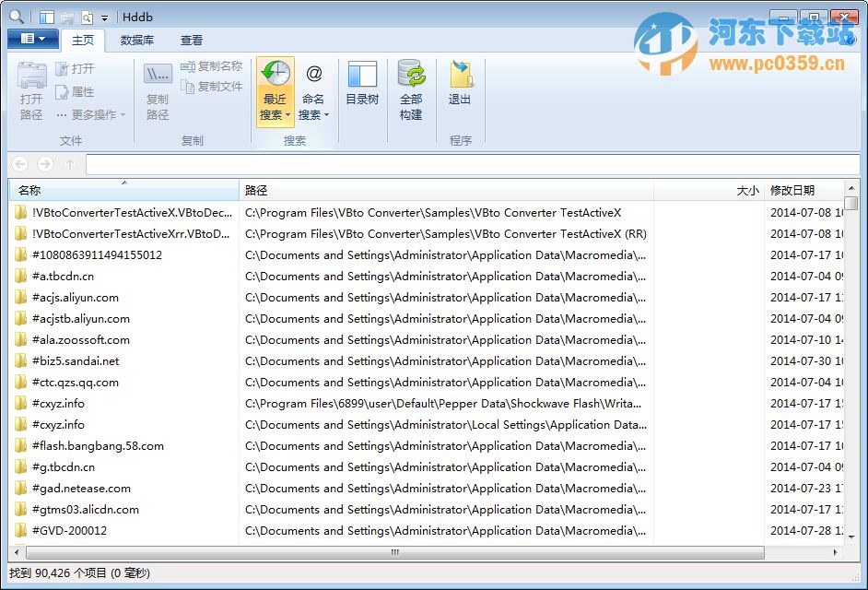Viewport: 868px width, 590px height.
Task: Select folder #GVD-200012
Action: pyautogui.click(x=69, y=531)
